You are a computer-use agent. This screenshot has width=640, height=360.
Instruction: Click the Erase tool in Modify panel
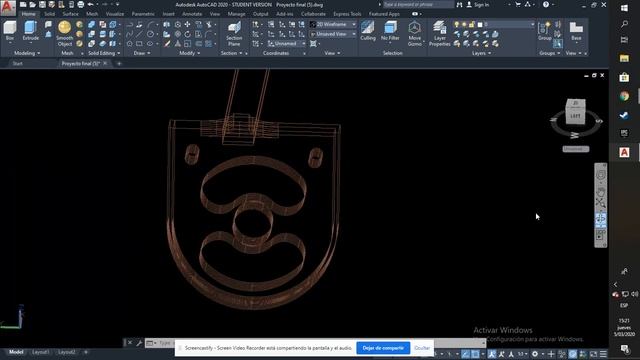(167, 43)
